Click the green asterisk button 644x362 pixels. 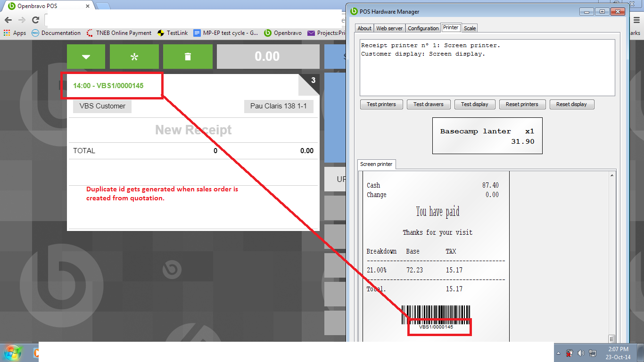pyautogui.click(x=134, y=57)
